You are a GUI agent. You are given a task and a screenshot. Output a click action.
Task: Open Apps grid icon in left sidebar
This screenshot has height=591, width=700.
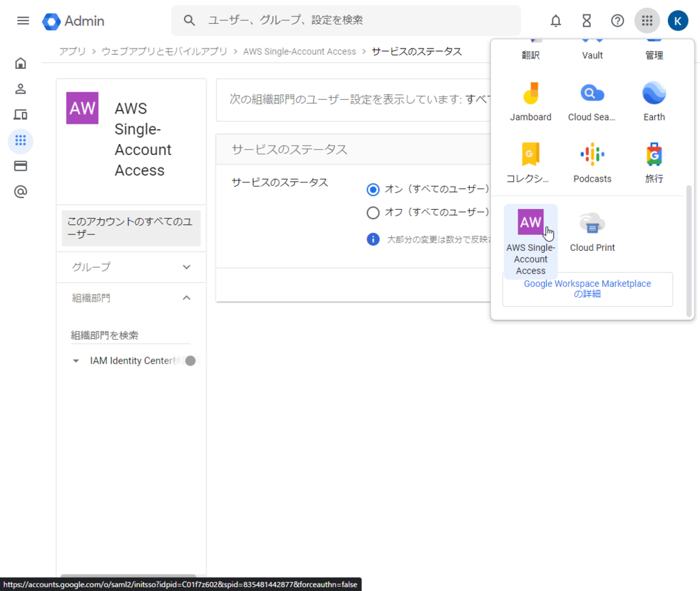[x=21, y=141]
